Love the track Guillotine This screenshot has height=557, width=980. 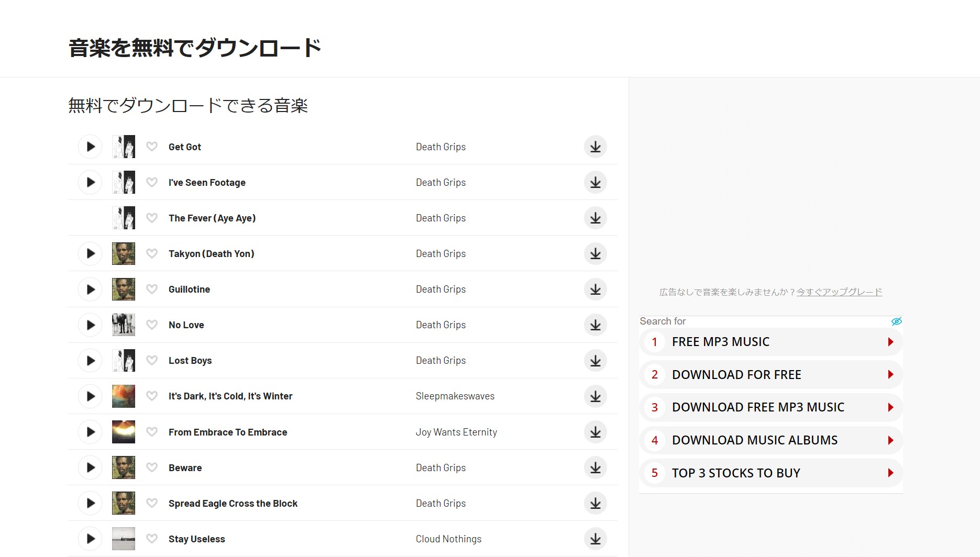tap(152, 289)
